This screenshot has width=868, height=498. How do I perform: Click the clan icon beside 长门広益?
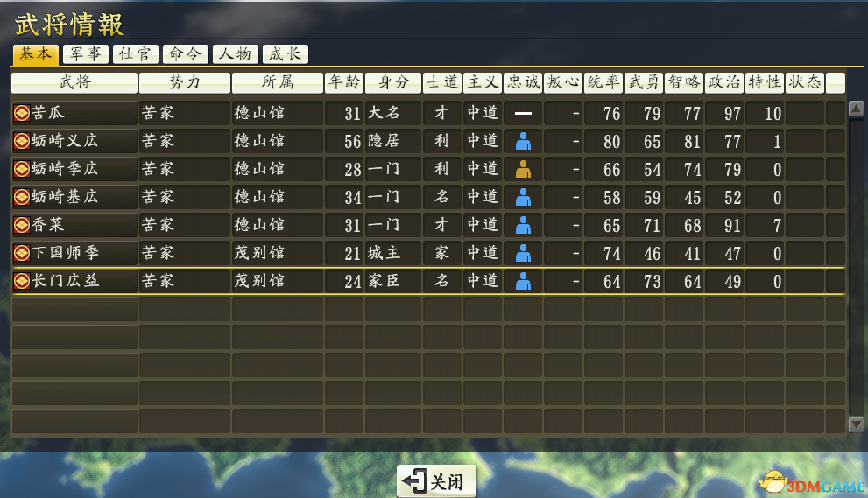point(22,281)
